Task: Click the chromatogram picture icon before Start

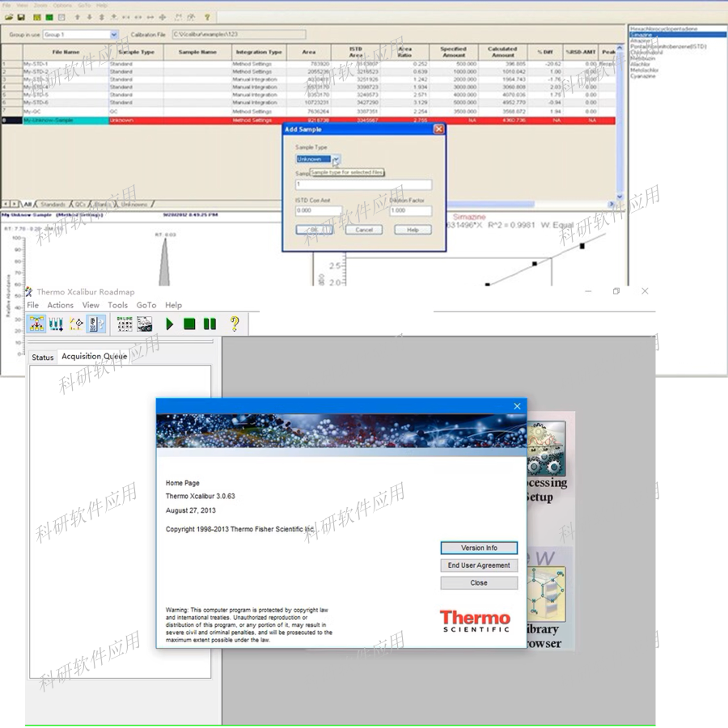Action: tap(145, 324)
